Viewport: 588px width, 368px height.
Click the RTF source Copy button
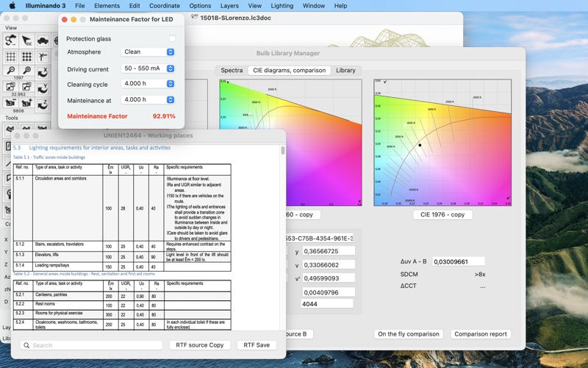click(x=199, y=344)
